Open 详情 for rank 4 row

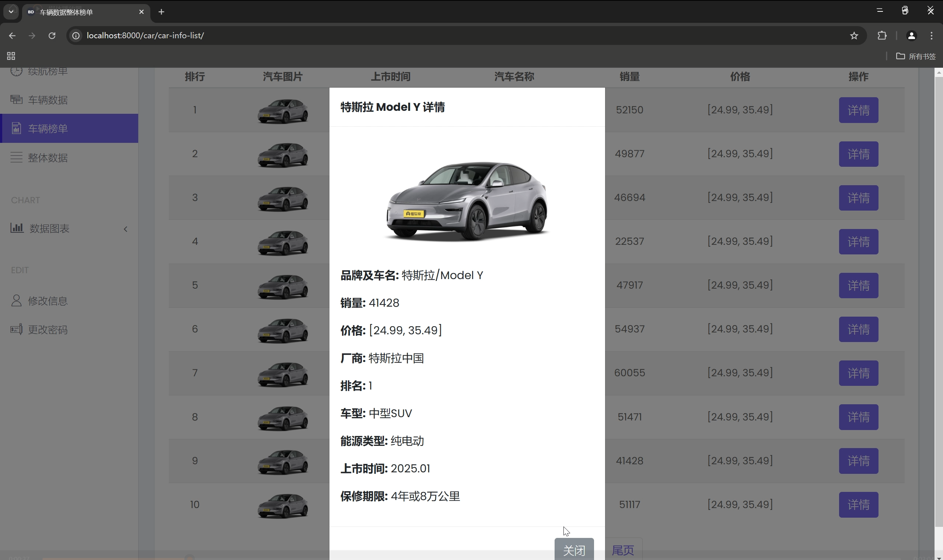(x=858, y=242)
